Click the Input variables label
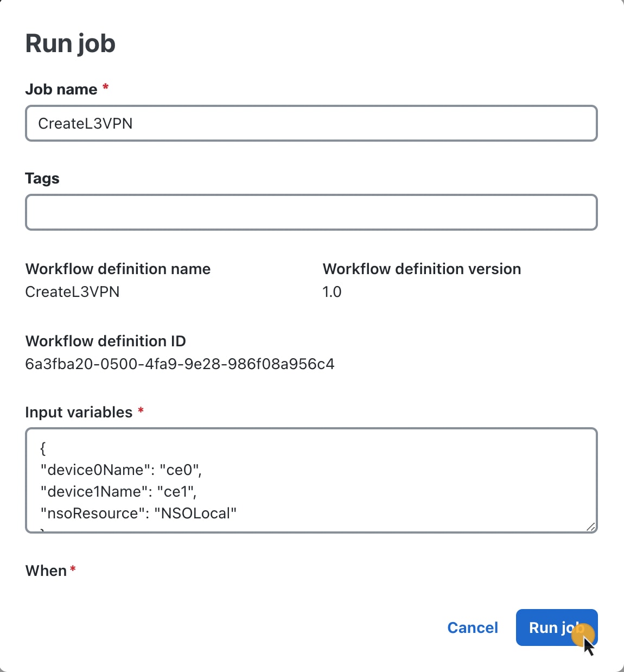The height and width of the screenshot is (672, 624). tap(79, 412)
